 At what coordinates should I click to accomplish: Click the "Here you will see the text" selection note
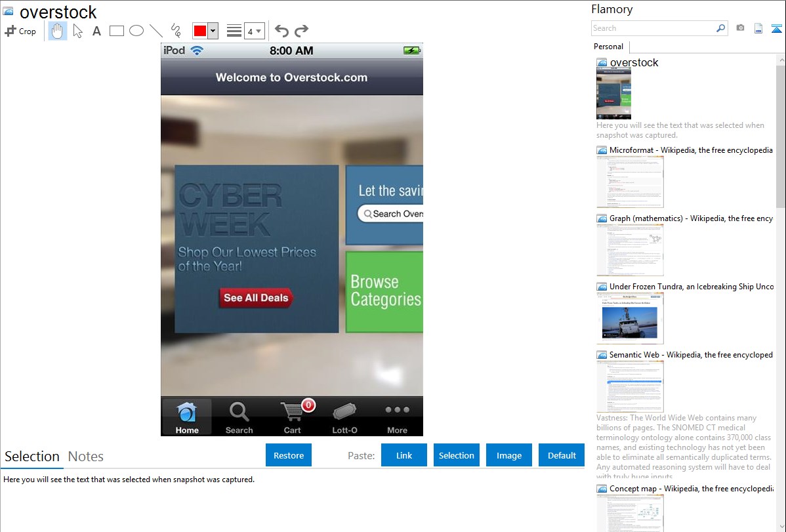(129, 480)
